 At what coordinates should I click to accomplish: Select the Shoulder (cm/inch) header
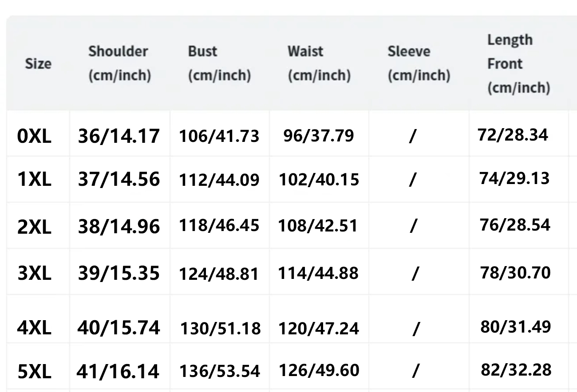point(119,63)
